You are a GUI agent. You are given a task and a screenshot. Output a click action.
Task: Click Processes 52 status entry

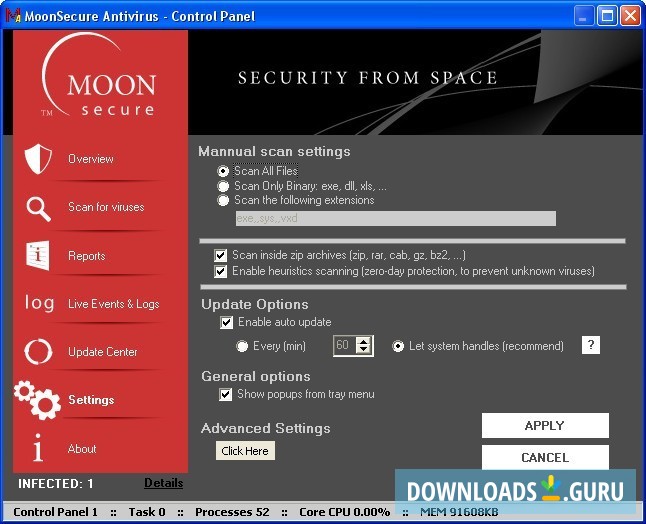[232, 512]
